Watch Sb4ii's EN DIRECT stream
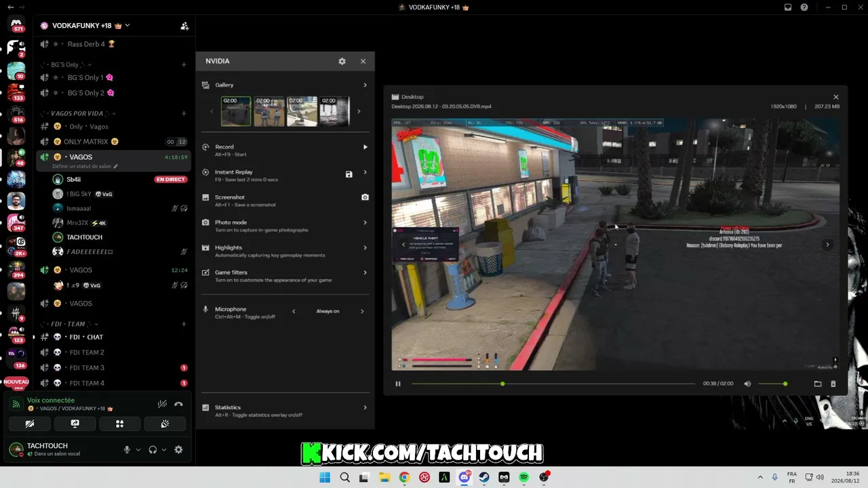Viewport: 868px width, 488px height. [x=171, y=180]
